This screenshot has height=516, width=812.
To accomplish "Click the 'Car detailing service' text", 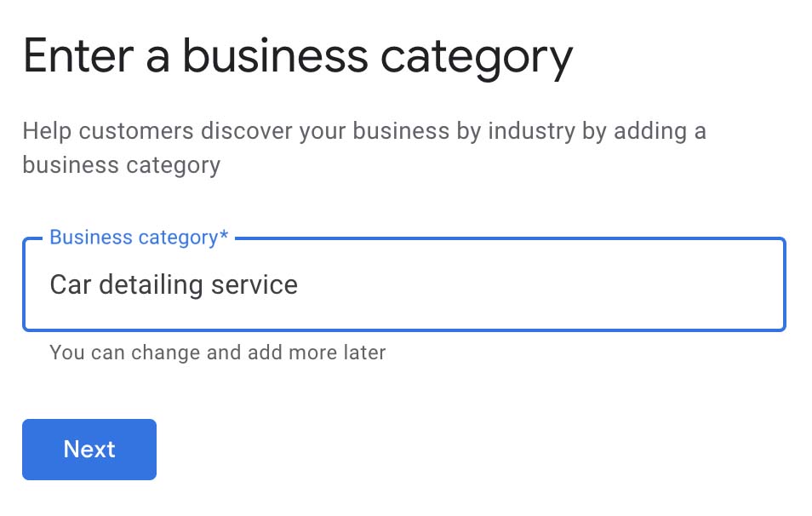I will (174, 284).
